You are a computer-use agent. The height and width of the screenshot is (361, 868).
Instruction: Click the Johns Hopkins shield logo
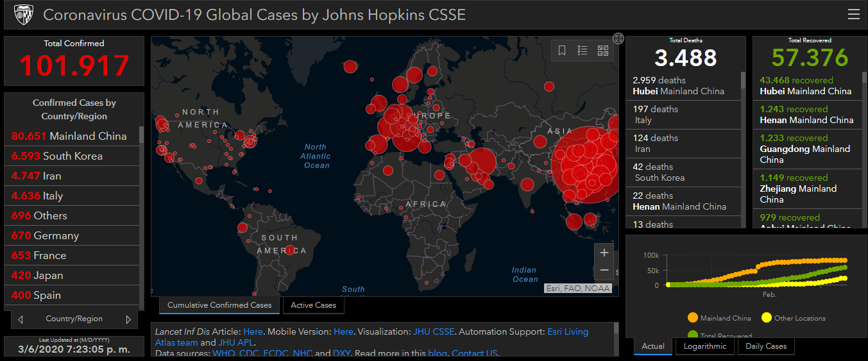click(24, 14)
